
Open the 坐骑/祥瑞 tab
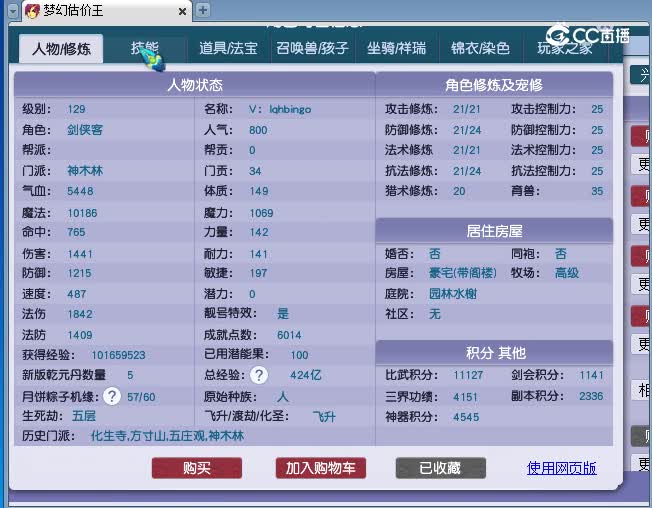pyautogui.click(x=397, y=49)
